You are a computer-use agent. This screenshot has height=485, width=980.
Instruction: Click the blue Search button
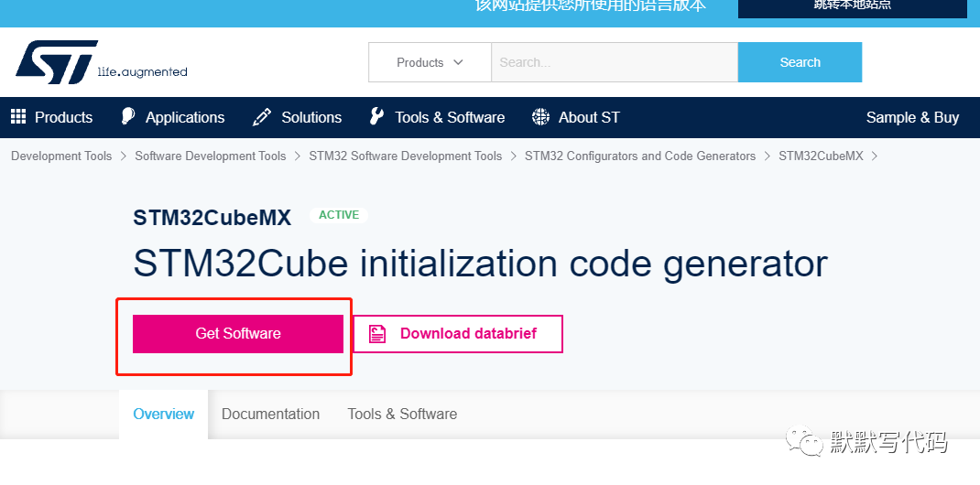[800, 62]
